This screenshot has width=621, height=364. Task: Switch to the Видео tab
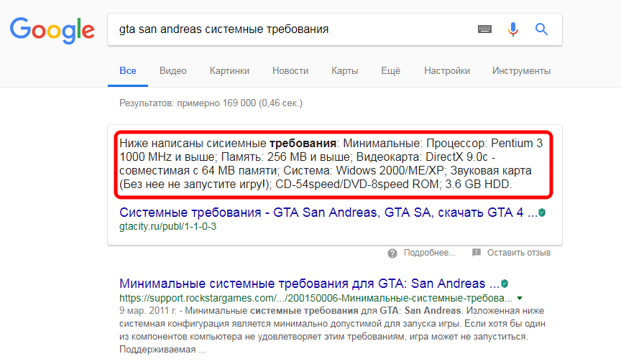tap(173, 71)
